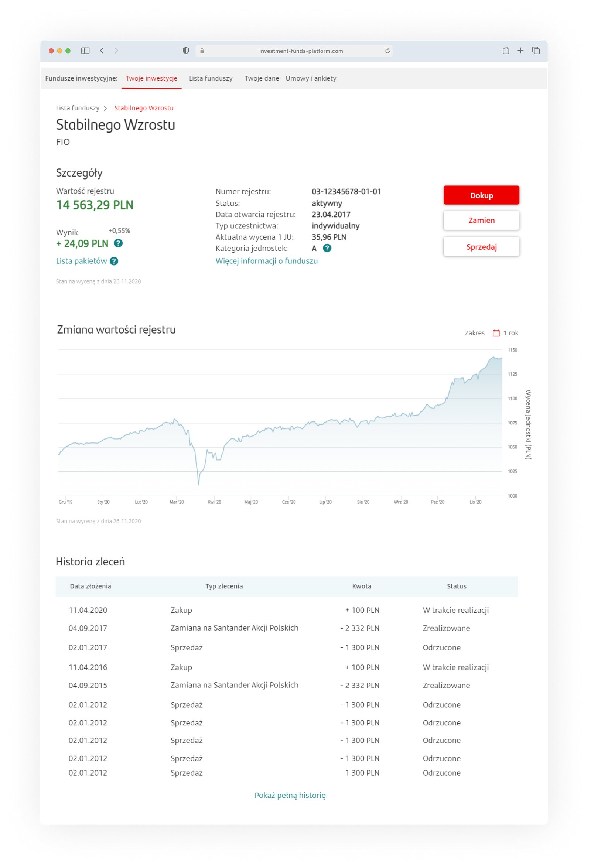Click Pokaż pełną historię link

(290, 796)
